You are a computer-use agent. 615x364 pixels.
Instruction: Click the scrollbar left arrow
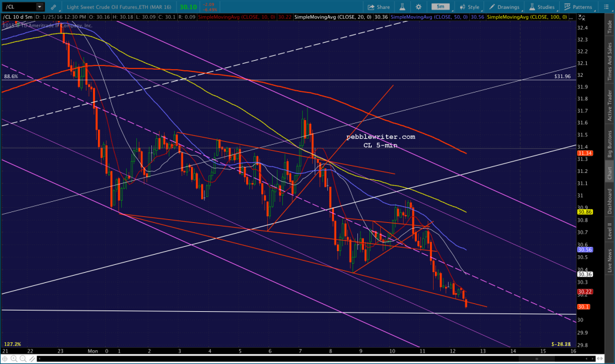click(40, 359)
